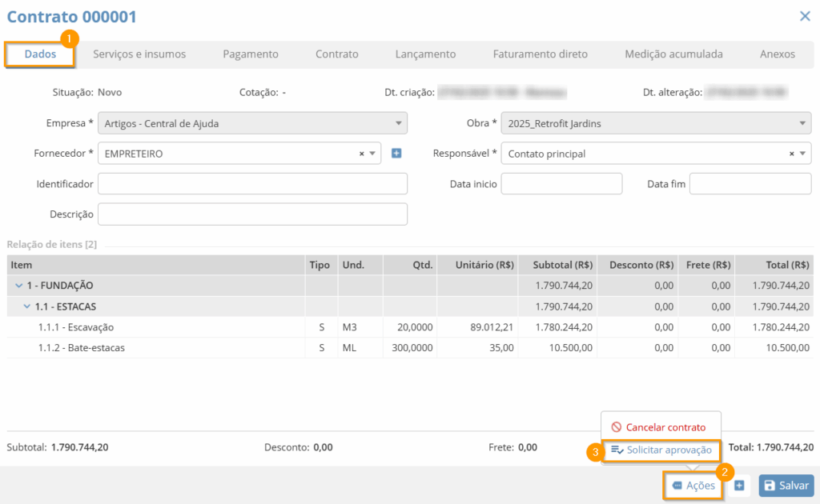This screenshot has height=504, width=820.
Task: Collapse the 1 - FUNDAÇÃO row
Action: [18, 286]
